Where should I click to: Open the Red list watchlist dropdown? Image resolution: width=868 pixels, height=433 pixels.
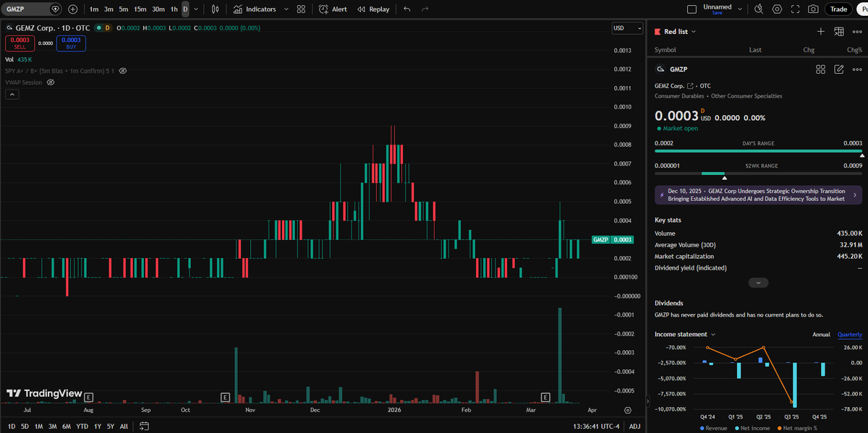coord(676,31)
